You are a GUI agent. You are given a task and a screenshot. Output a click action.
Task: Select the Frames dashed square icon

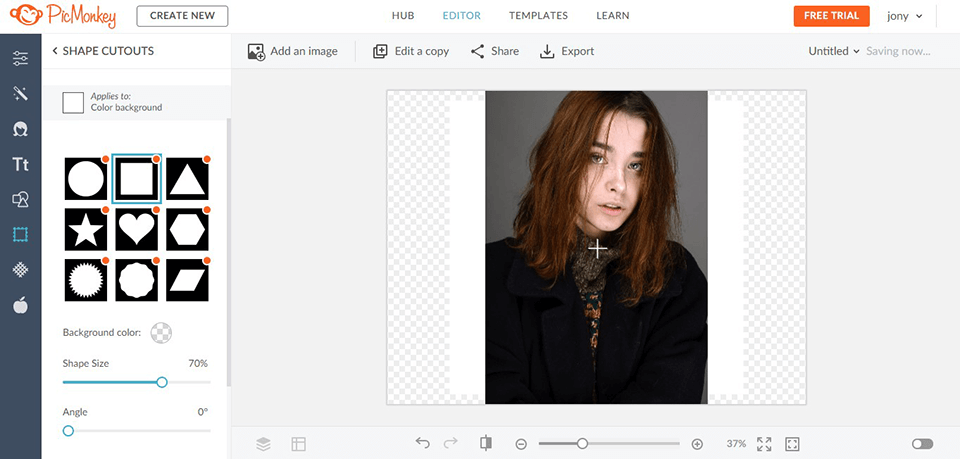tap(20, 234)
